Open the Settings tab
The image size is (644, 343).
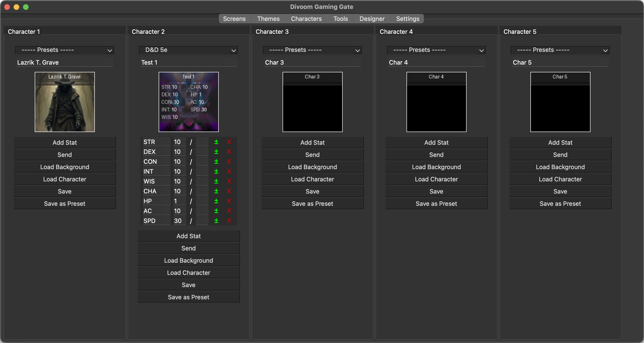[x=407, y=19]
